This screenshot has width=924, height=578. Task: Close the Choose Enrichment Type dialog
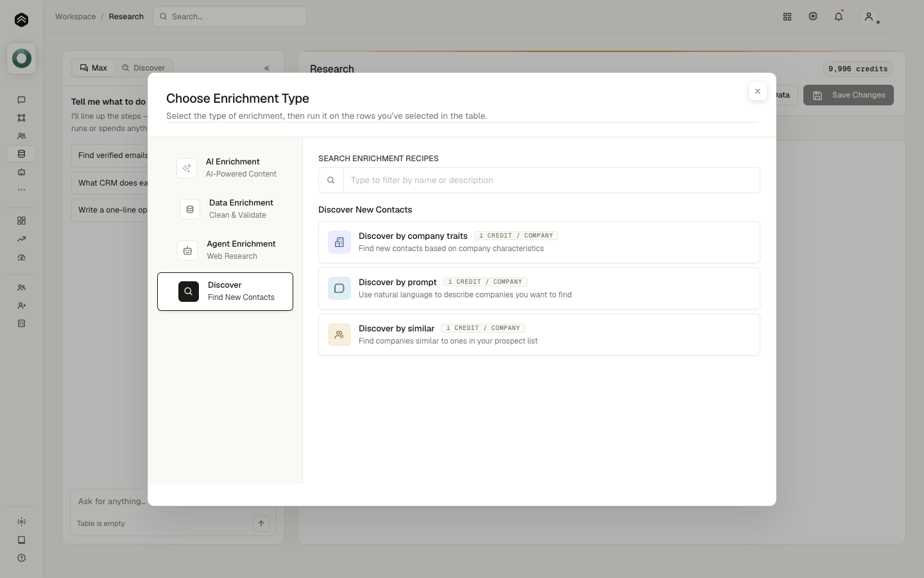[x=758, y=91]
